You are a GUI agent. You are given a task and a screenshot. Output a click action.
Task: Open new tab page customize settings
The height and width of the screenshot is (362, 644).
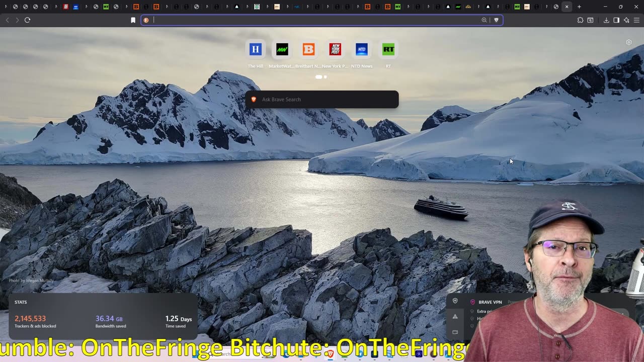(629, 42)
